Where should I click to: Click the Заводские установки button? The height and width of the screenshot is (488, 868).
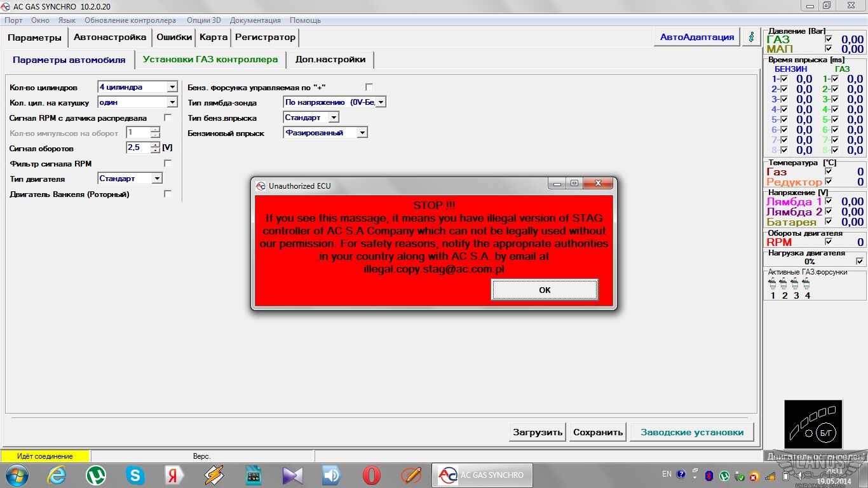[x=691, y=432]
